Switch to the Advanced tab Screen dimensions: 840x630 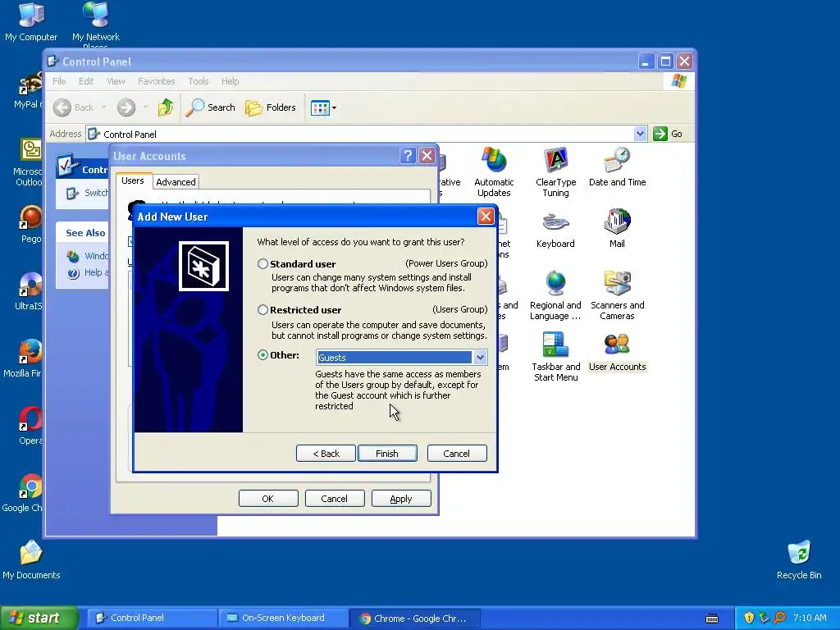click(x=176, y=182)
